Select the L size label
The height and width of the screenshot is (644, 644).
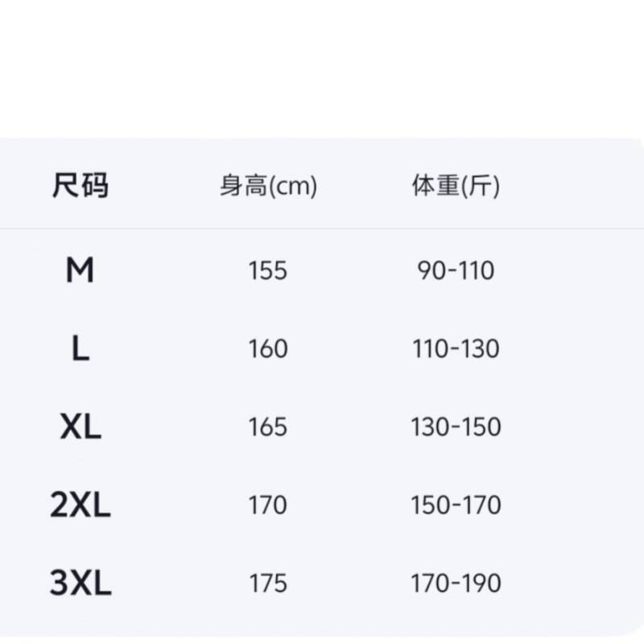80,349
